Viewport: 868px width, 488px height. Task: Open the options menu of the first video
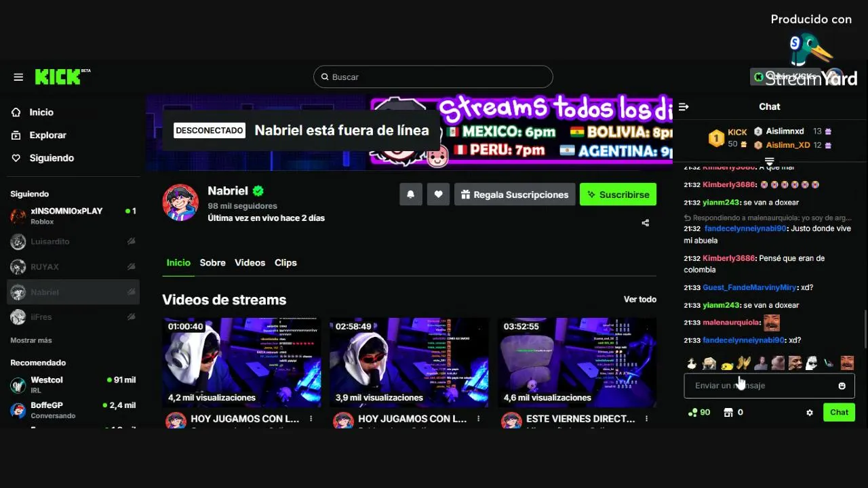click(x=311, y=419)
